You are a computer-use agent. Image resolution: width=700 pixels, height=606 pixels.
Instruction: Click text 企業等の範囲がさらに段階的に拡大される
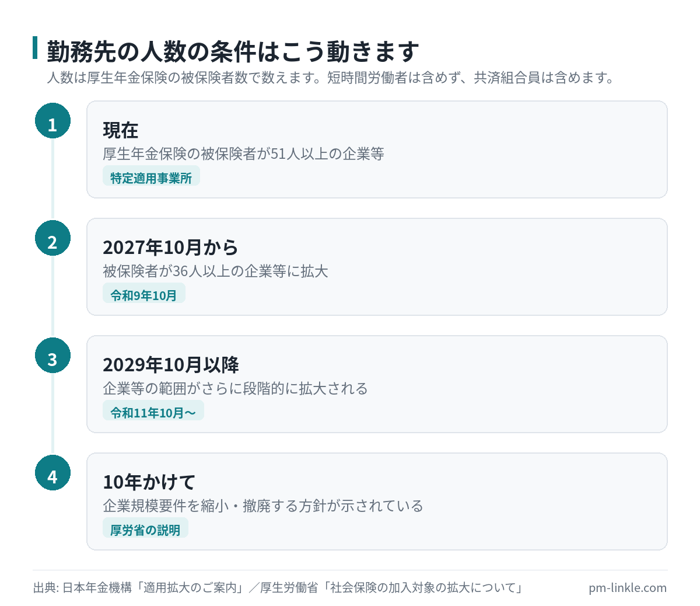pos(235,389)
